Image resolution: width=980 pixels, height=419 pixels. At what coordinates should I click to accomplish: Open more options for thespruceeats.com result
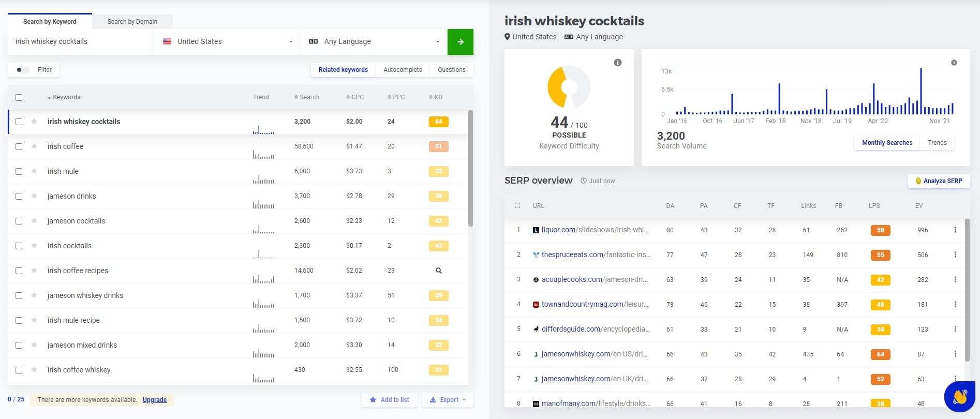[x=955, y=255]
